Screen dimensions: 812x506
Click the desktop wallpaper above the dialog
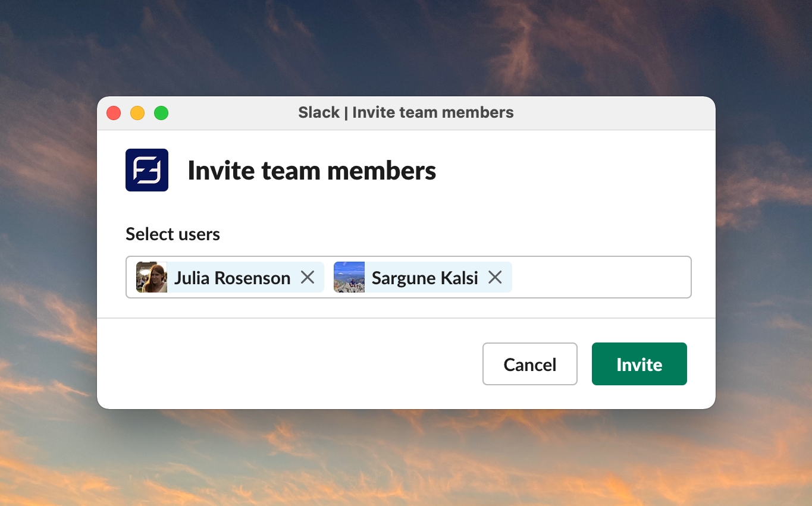point(406,48)
